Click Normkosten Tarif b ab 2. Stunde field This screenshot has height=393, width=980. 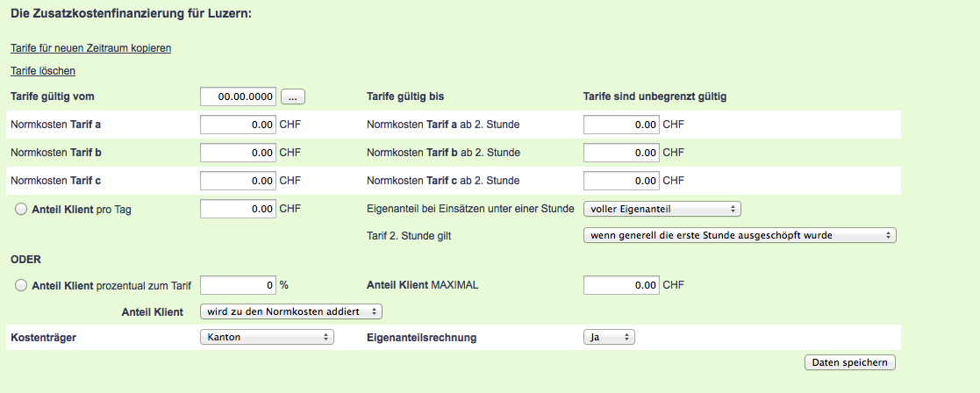[x=621, y=153]
